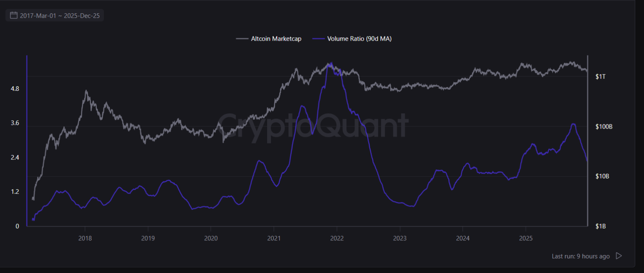Click the $10B label on the right axis

pos(602,176)
